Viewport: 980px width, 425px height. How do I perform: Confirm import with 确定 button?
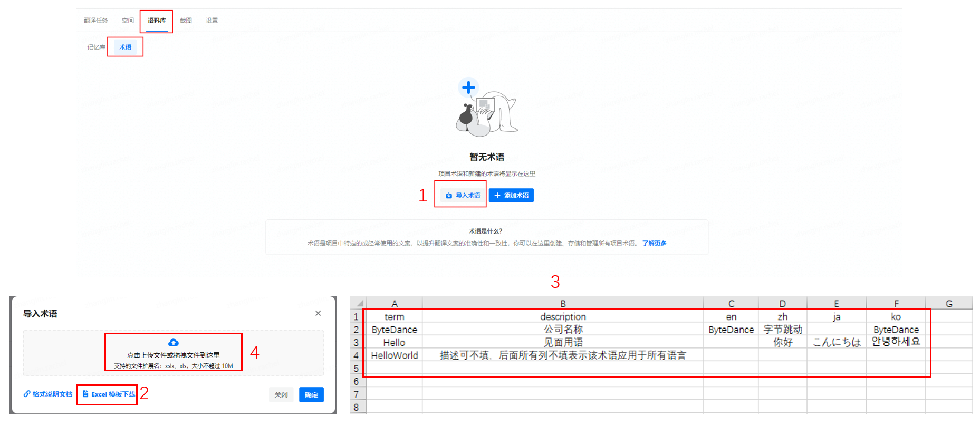pos(311,394)
